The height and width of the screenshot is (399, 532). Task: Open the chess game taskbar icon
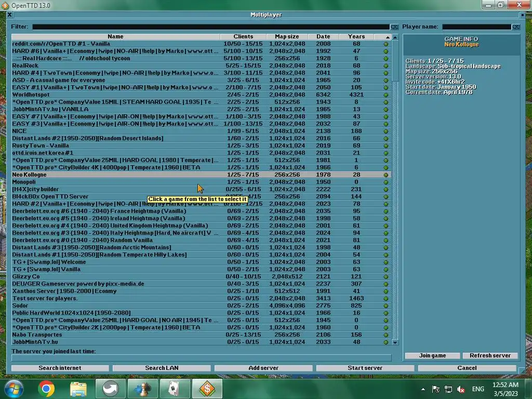pyautogui.click(x=143, y=389)
